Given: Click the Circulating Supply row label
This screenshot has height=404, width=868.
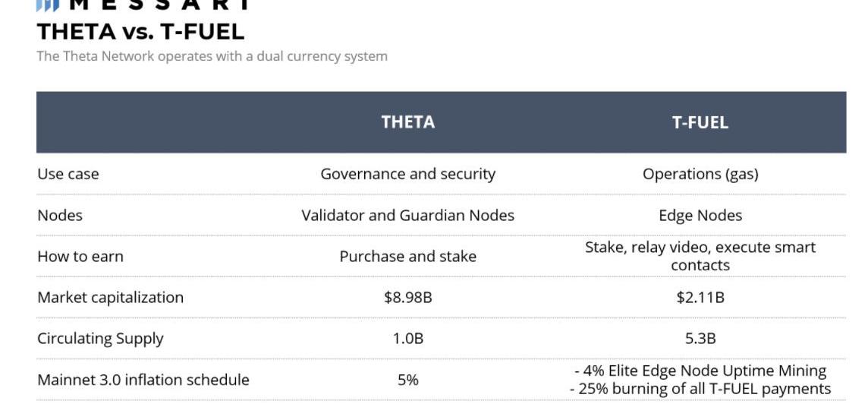Looking at the screenshot, I should 100,339.
